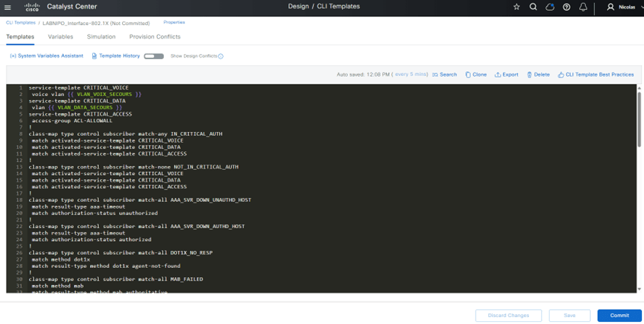644x324 pixels.
Task: Clone the current template
Action: (x=476, y=75)
